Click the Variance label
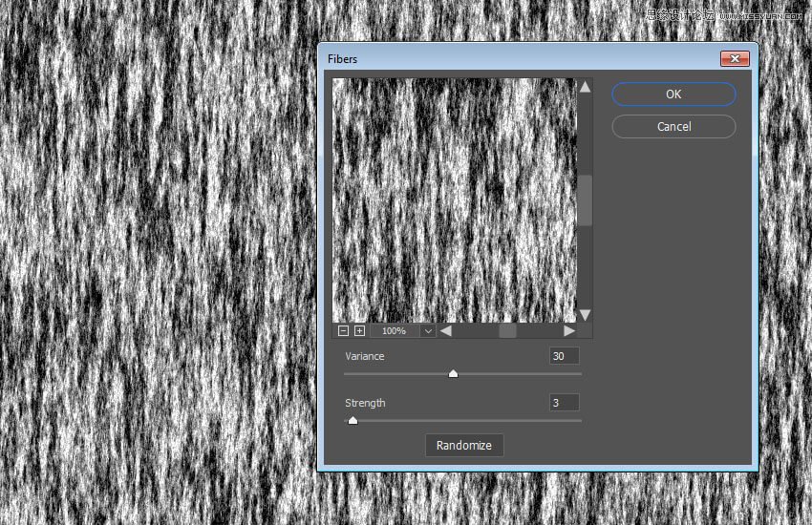812x525 pixels. pyautogui.click(x=365, y=356)
